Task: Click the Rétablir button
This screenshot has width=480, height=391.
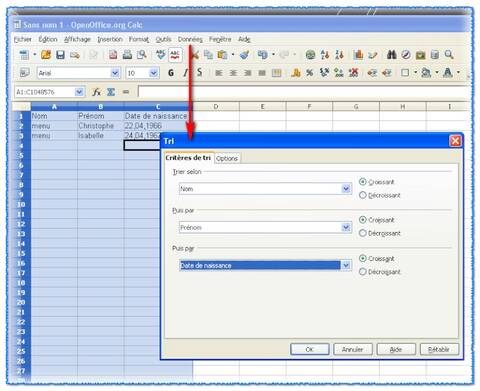Action: (x=439, y=349)
